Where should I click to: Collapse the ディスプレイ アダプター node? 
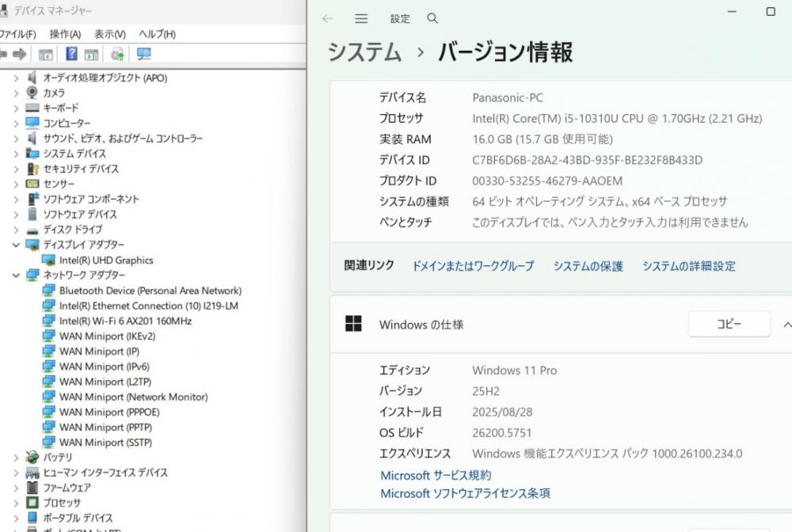(16, 245)
